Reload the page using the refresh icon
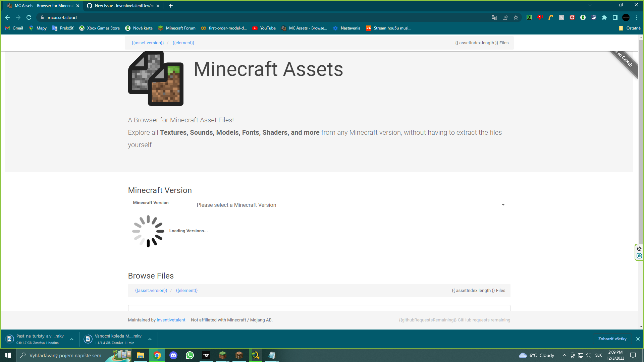Screen dimensions: 644x362 (29, 17)
